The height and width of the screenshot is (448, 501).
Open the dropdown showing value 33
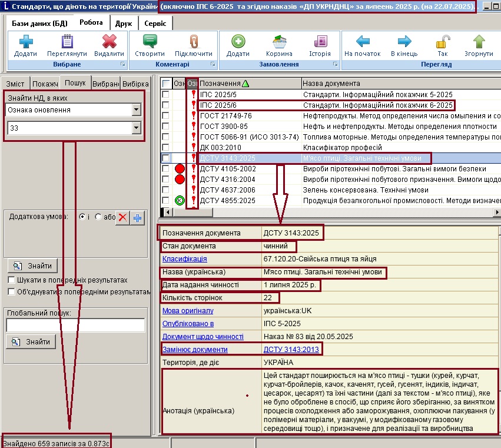point(137,128)
